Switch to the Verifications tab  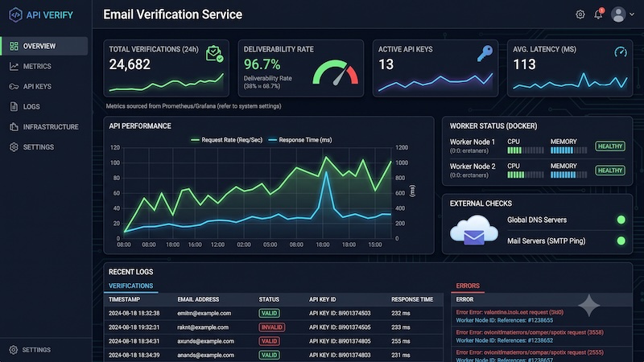click(x=130, y=286)
